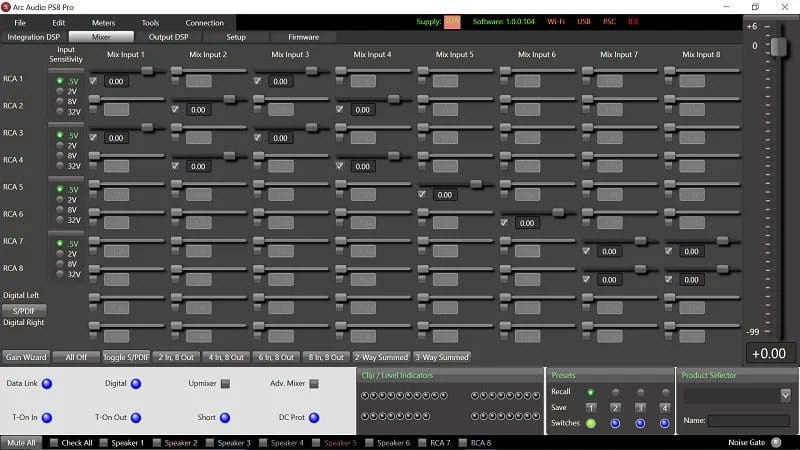
Task: Save to preset slot 1
Action: 591,408
